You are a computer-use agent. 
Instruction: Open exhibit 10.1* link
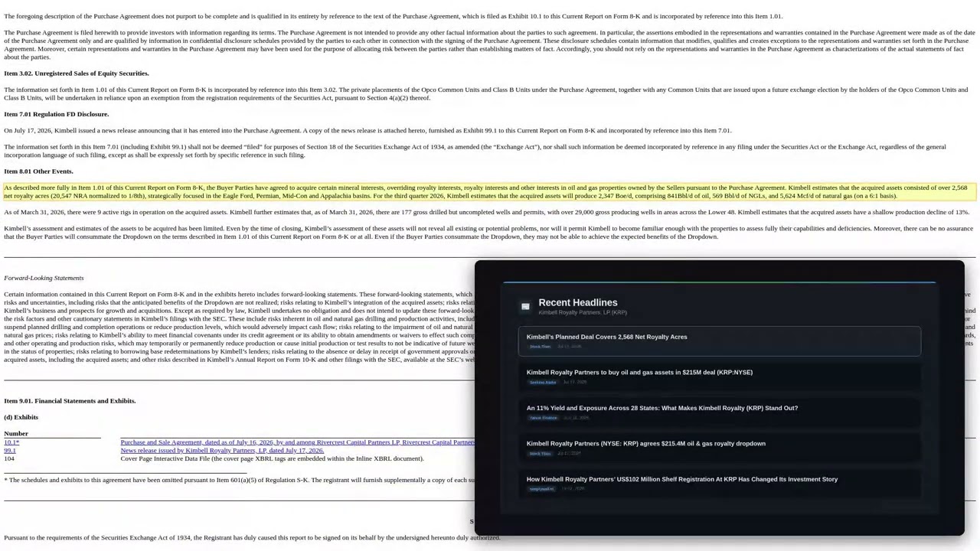click(11, 442)
